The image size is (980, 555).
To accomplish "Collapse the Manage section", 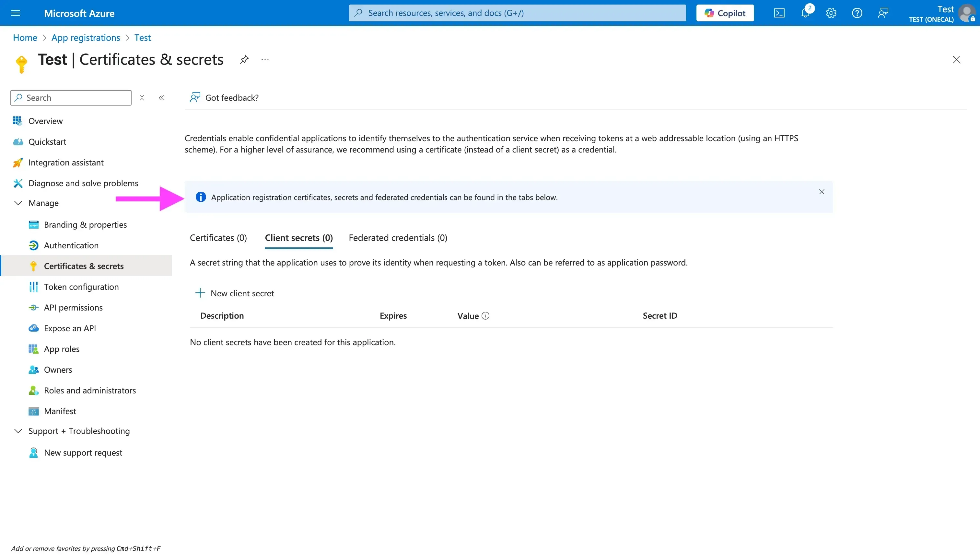I will 18,203.
